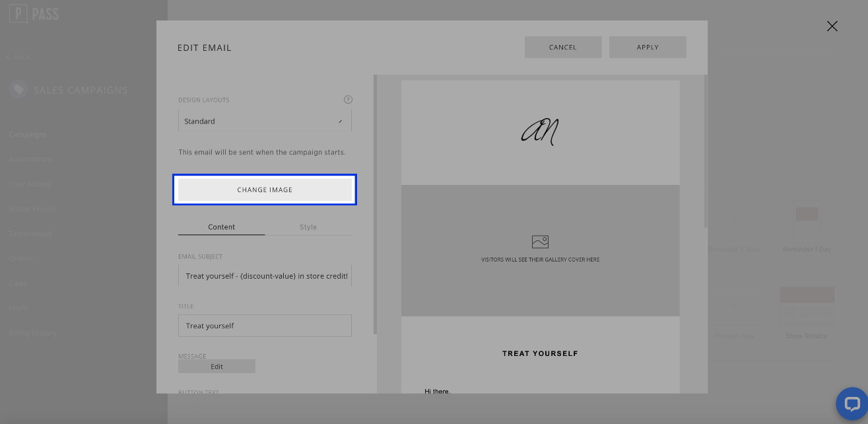
Task: Open Orders in the sidebar
Action: pyautogui.click(x=20, y=259)
